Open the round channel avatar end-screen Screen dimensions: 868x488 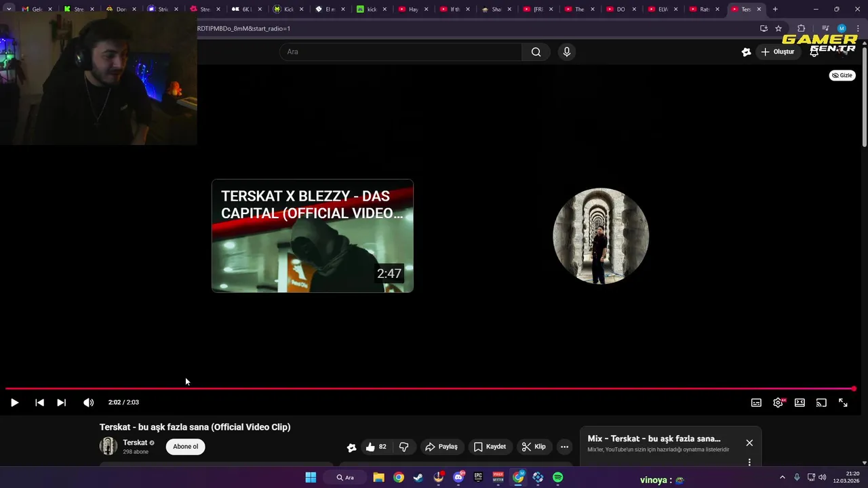coord(601,236)
